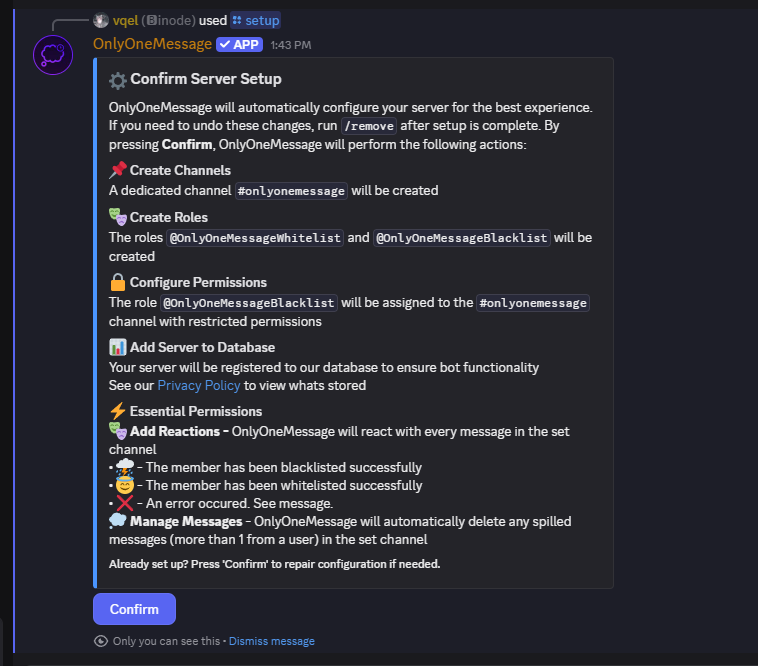758x666 pixels.
Task: Confirm the server setup
Action: pyautogui.click(x=134, y=609)
